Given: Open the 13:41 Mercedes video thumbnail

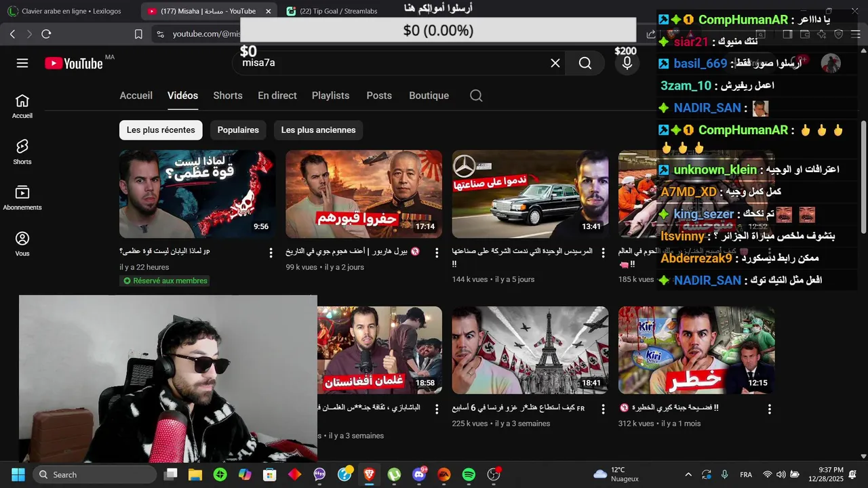Looking at the screenshot, I should tap(530, 194).
